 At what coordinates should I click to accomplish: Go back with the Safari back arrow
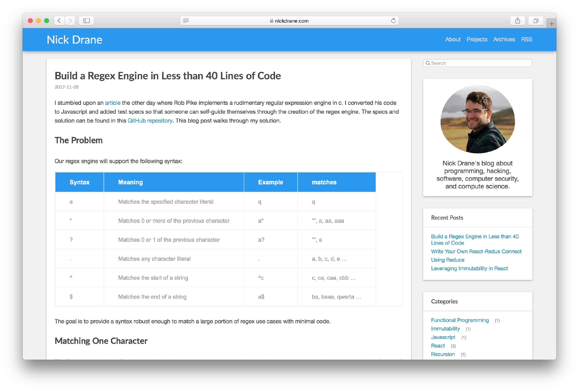coord(59,21)
